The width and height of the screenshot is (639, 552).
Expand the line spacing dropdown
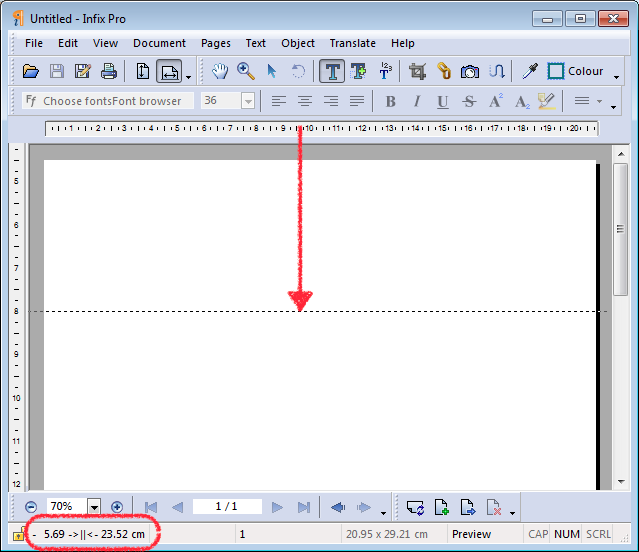click(x=600, y=101)
